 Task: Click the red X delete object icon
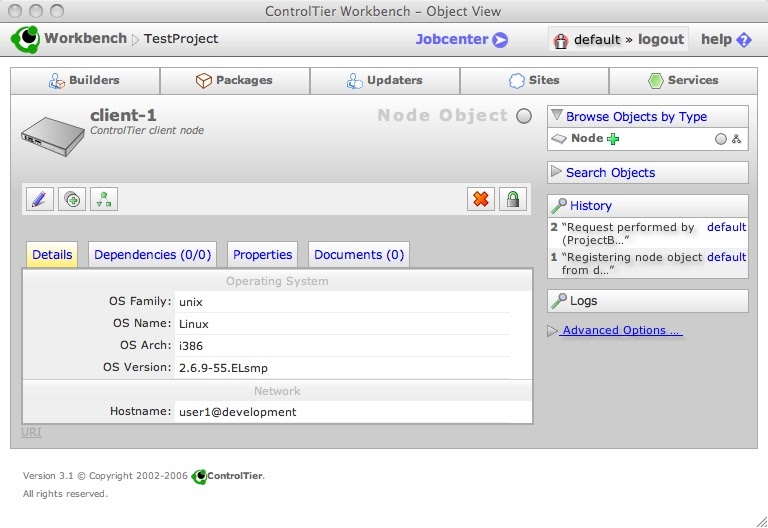(480, 199)
